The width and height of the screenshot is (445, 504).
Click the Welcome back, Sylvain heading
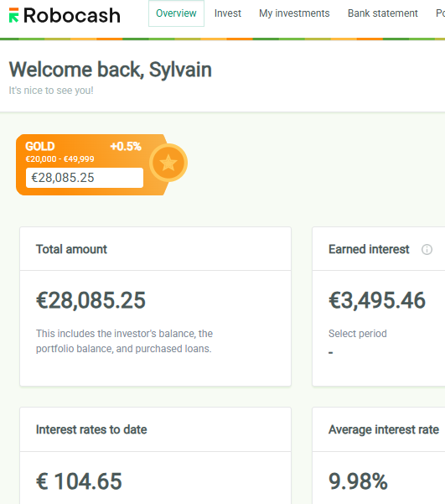click(x=111, y=70)
